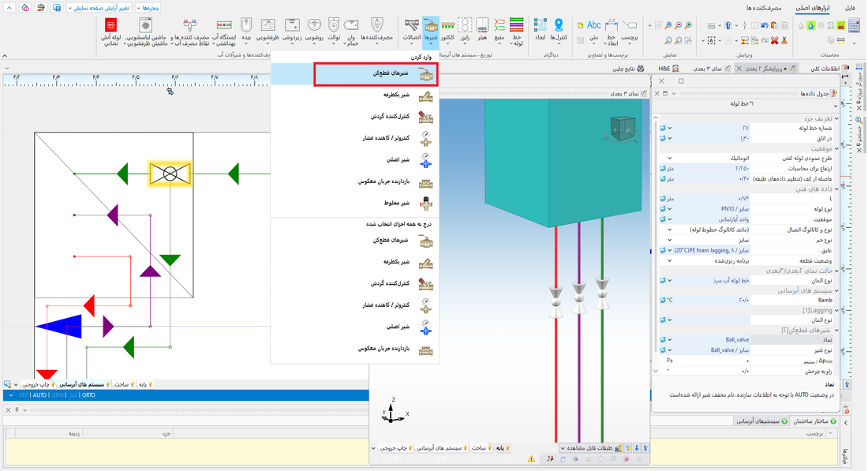Image resolution: width=868 pixels, height=471 pixels.
Task: Switch to the فایل ribbon tab
Action: 850,8
